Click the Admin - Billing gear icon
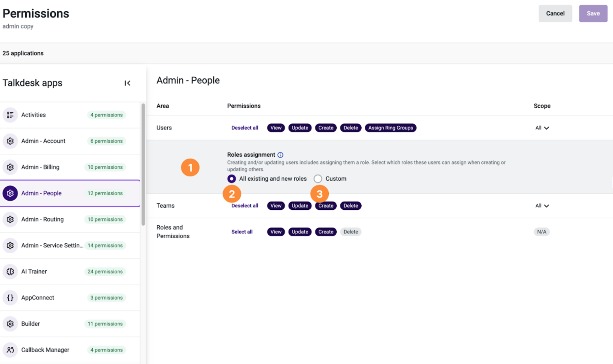This screenshot has width=613, height=364. click(10, 167)
